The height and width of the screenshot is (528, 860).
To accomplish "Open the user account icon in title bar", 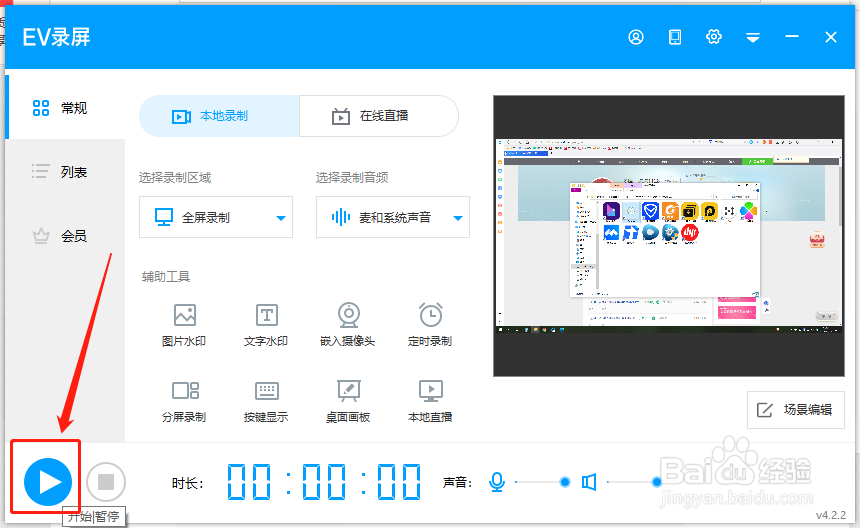I will (x=636, y=37).
